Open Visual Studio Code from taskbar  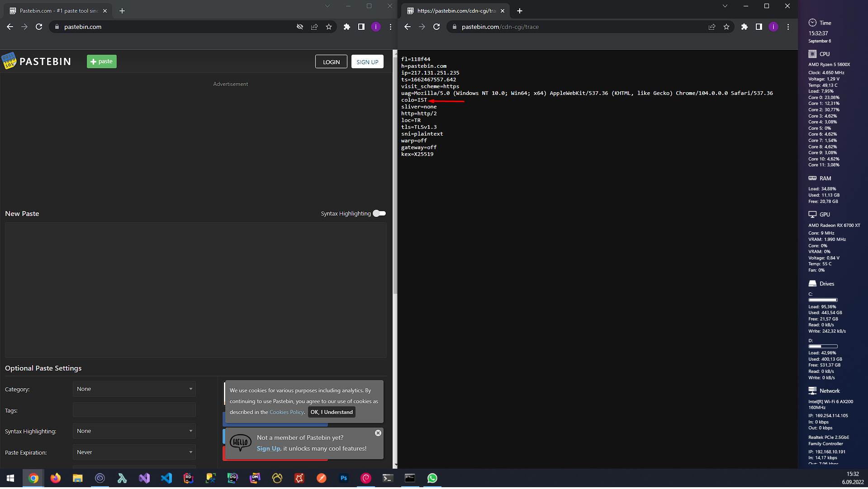[166, 478]
